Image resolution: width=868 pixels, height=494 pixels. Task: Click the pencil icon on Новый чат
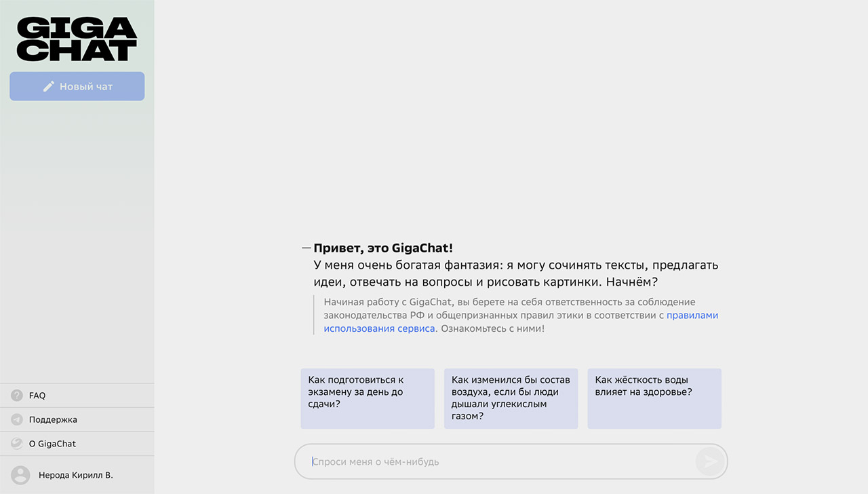tap(48, 86)
